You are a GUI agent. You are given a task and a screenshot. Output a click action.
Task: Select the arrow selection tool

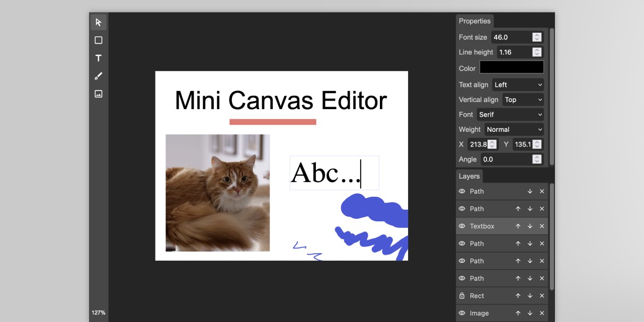click(98, 22)
